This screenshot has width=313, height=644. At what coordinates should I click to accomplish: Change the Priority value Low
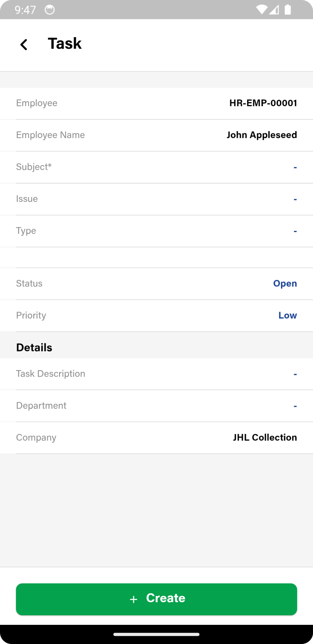pyautogui.click(x=287, y=315)
